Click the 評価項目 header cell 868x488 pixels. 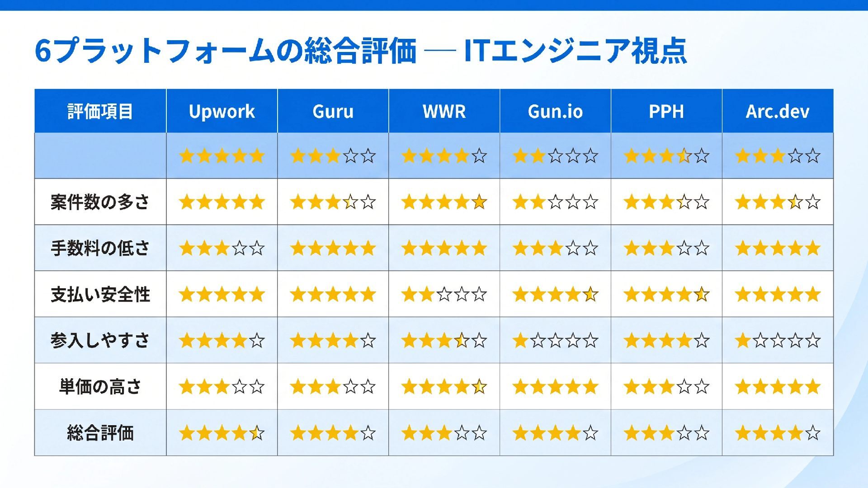tap(100, 111)
